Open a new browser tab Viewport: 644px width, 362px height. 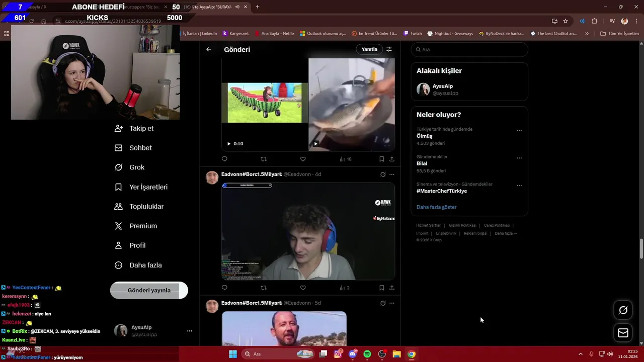tap(258, 7)
